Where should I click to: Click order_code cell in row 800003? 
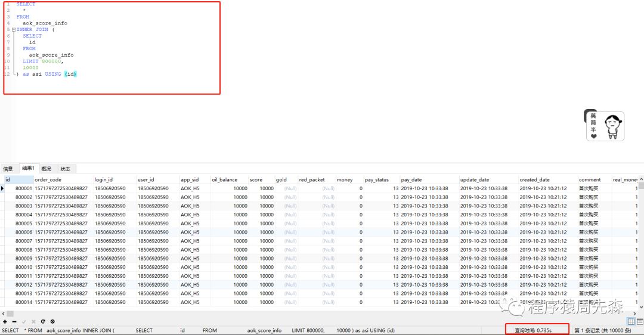tap(64, 206)
